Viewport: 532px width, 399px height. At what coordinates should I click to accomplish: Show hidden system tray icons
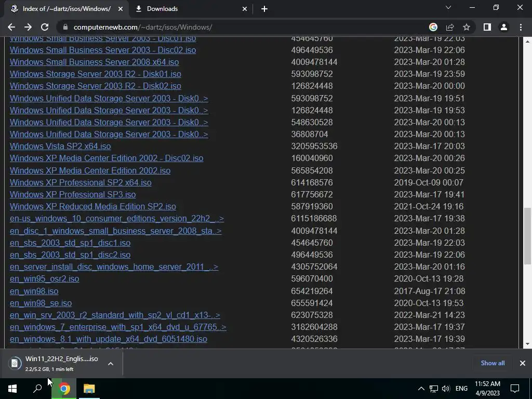tap(421, 389)
